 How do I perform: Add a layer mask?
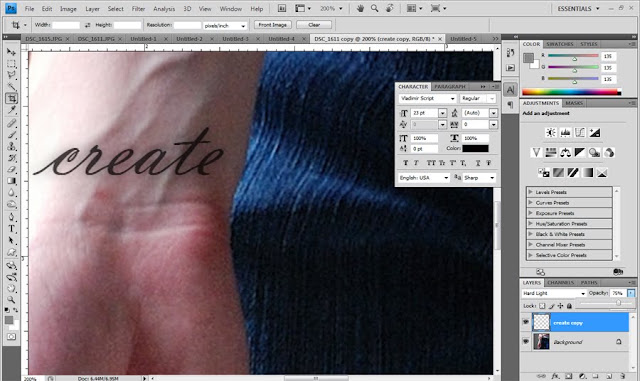pos(569,376)
